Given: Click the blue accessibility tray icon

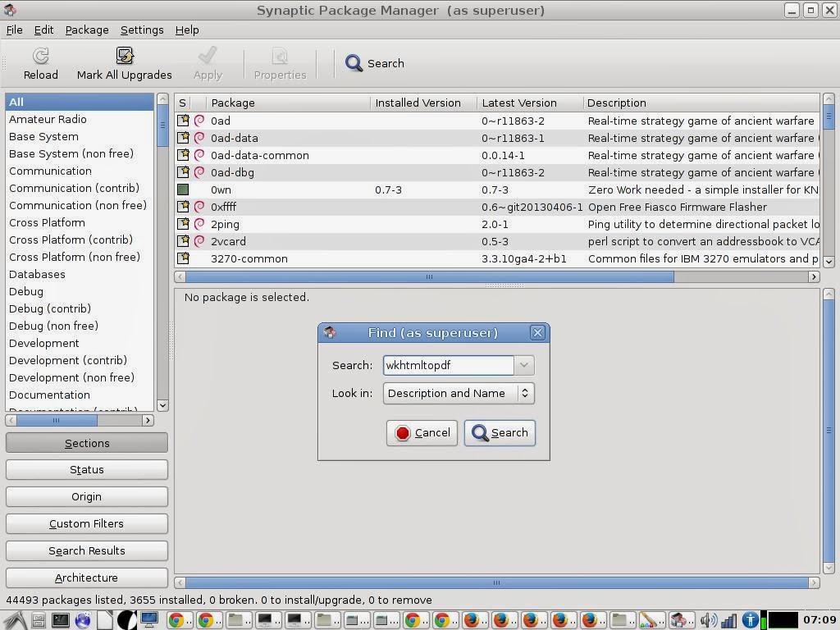Looking at the screenshot, I should [750, 620].
